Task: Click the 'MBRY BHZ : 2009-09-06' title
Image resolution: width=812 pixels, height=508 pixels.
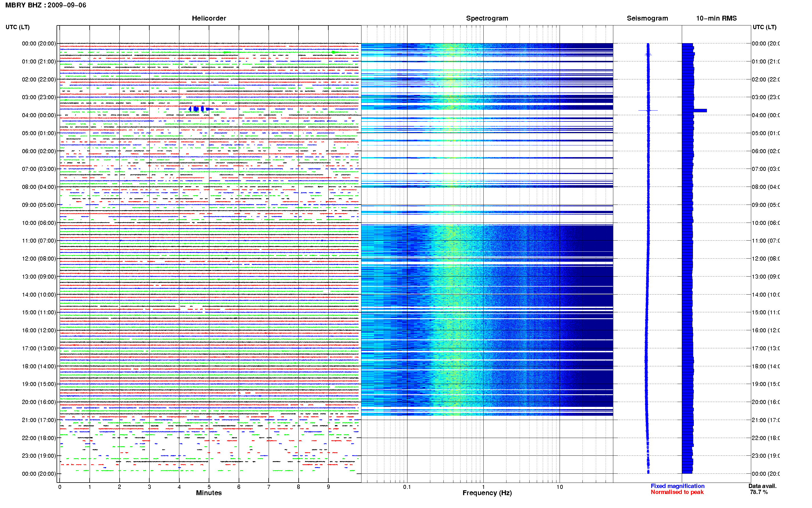Action: 46,5
